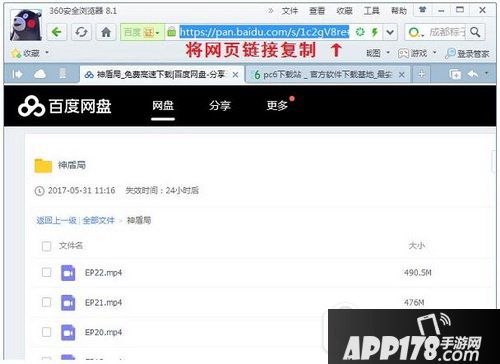Click the 收藏 star favorites button

25,53
